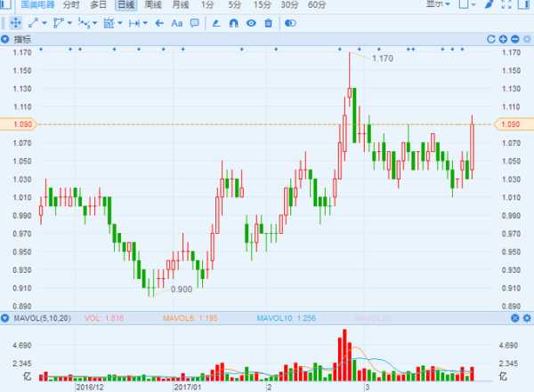This screenshot has height=392, width=534.
Task: Click the Aa text annotation tool
Action: [176, 22]
